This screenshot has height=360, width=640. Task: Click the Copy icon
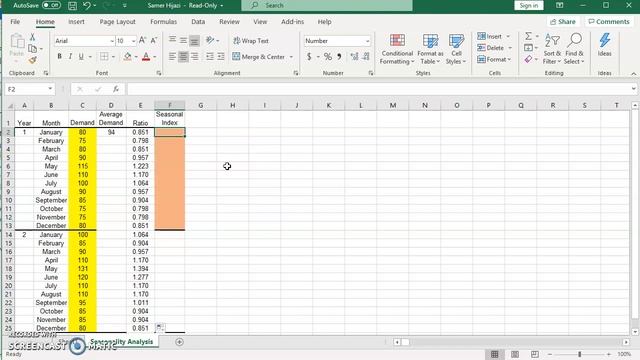(x=33, y=49)
